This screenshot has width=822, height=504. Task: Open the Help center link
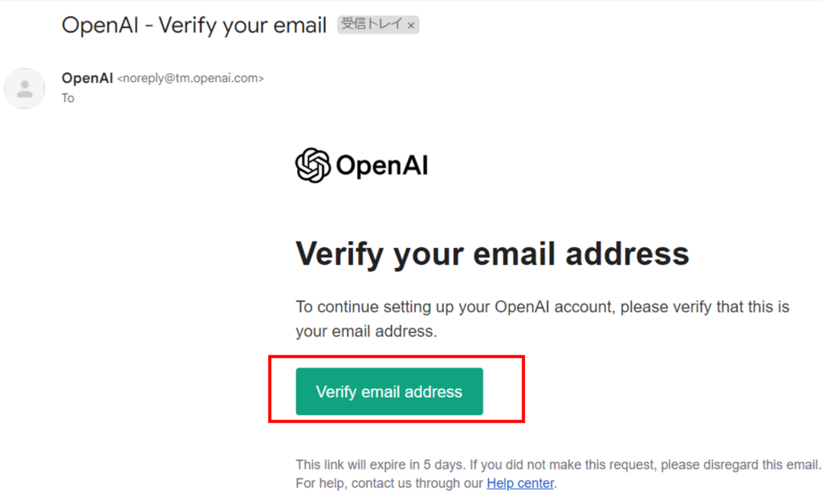(x=520, y=483)
